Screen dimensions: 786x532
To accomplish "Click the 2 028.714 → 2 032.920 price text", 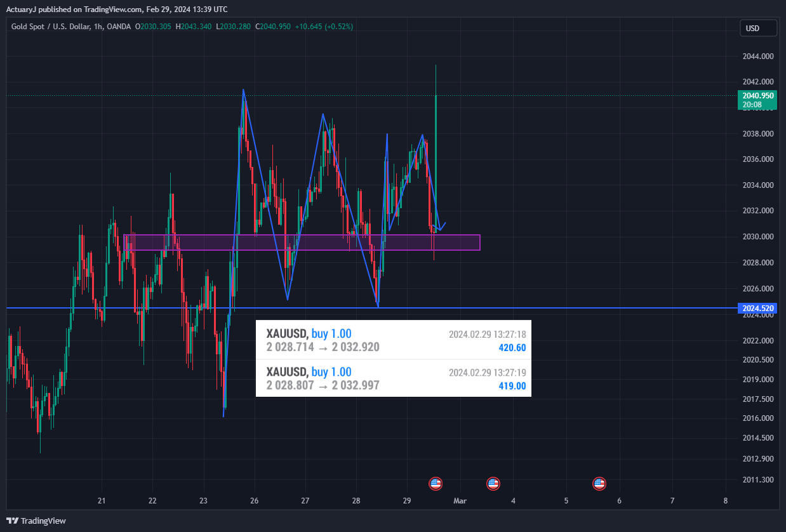I will tap(323, 347).
